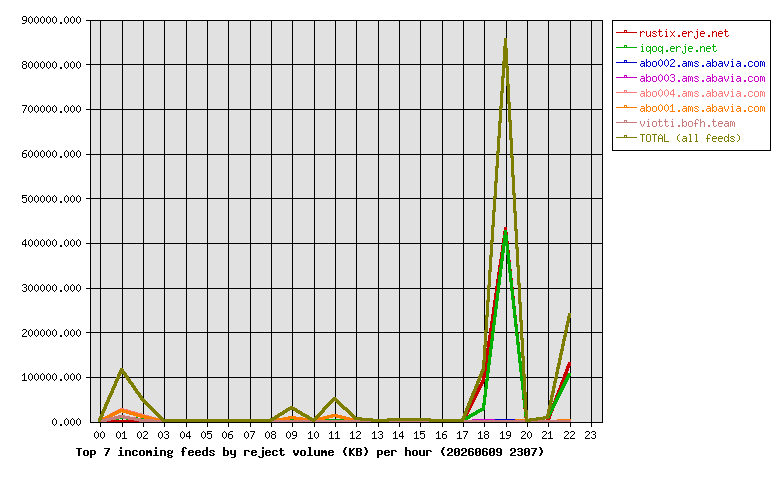Image resolution: width=780 pixels, height=480 pixels.
Task: Click hour 10 on the x-axis
Action: click(x=313, y=435)
